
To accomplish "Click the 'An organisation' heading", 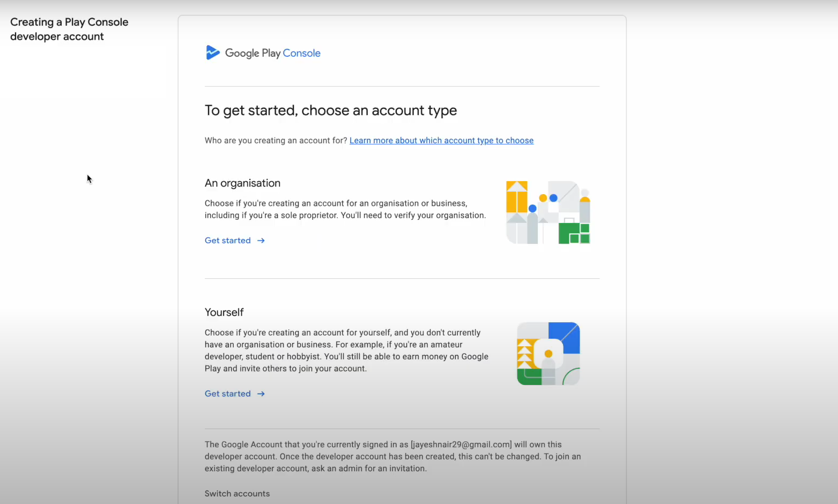I will (x=242, y=183).
